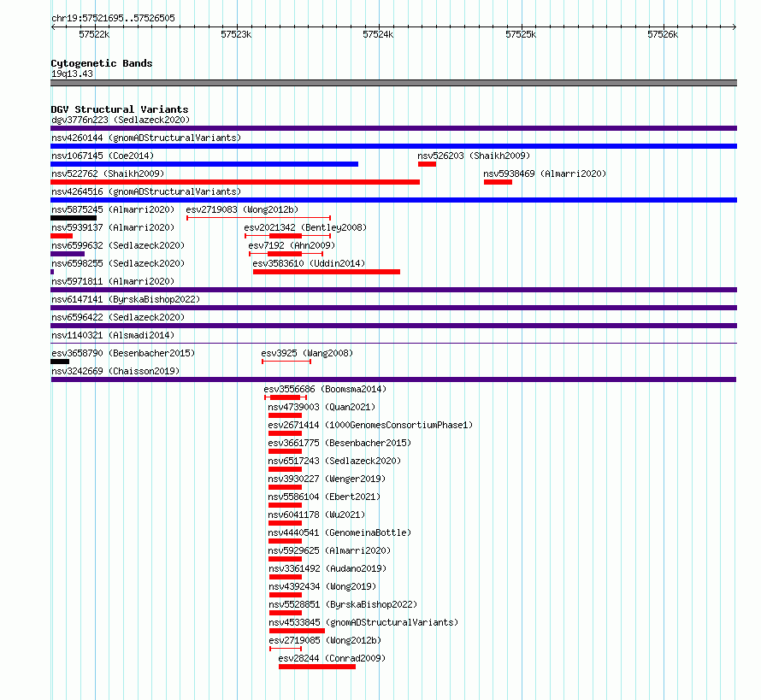This screenshot has width=761, height=700.
Task: Select esv28244 (Conrad2009) label
Action: click(x=332, y=658)
